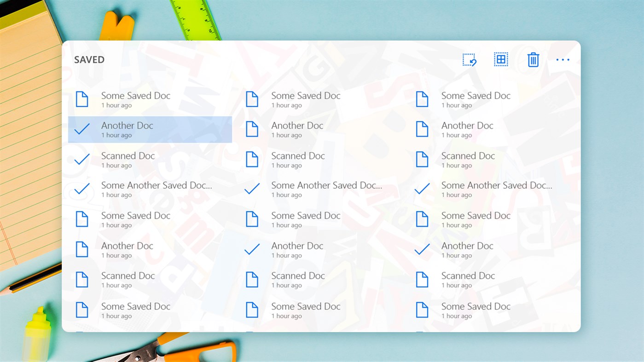Open the top middle Some Saved Doc
The image size is (644, 362).
[305, 99]
